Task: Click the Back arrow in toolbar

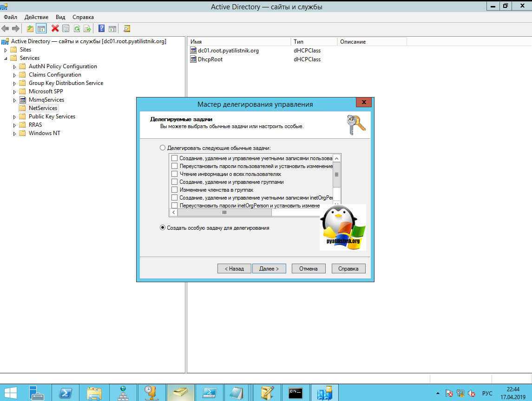Action: pos(5,29)
